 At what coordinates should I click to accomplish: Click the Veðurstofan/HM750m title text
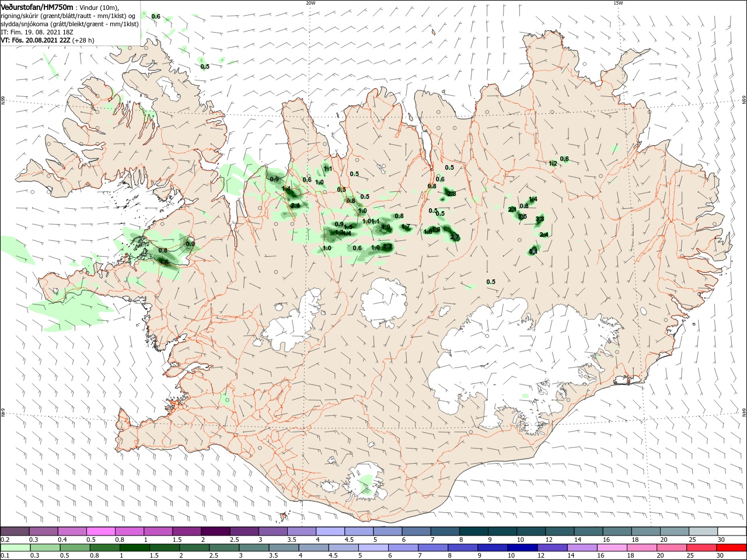37,7
